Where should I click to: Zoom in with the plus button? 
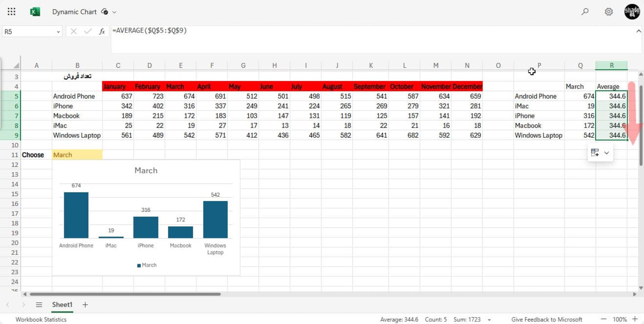[x=635, y=319]
